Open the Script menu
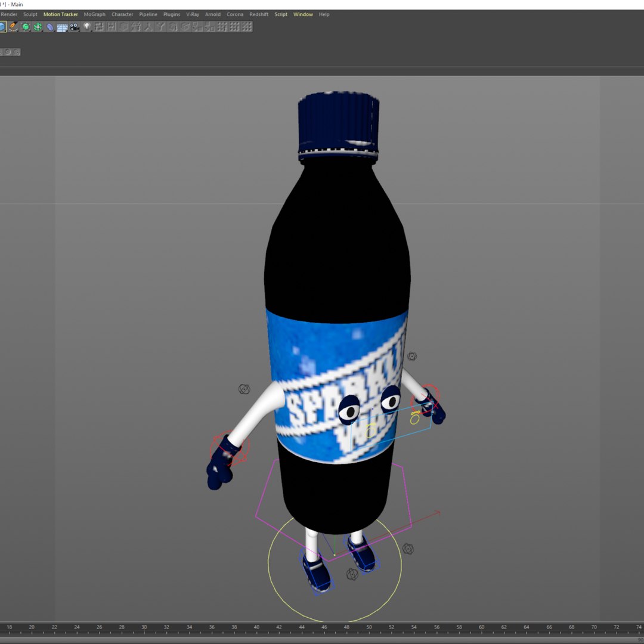 pos(281,14)
